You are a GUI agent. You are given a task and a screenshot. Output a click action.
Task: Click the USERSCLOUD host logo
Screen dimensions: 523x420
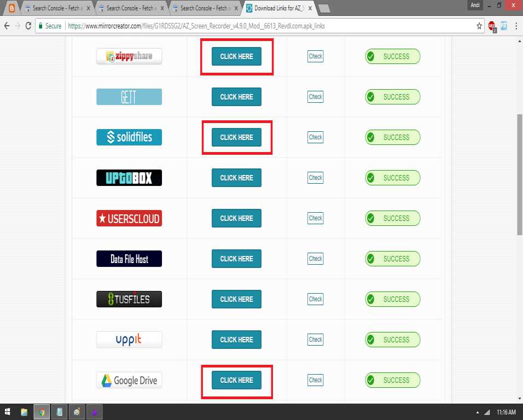[129, 218]
